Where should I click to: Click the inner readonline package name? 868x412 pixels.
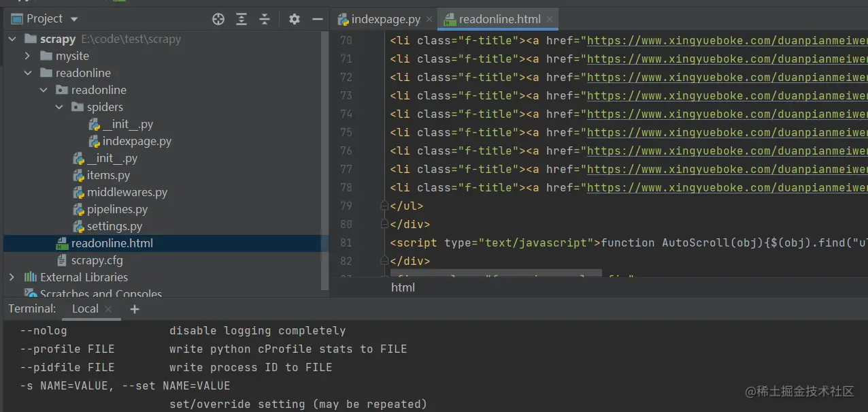[x=99, y=90]
